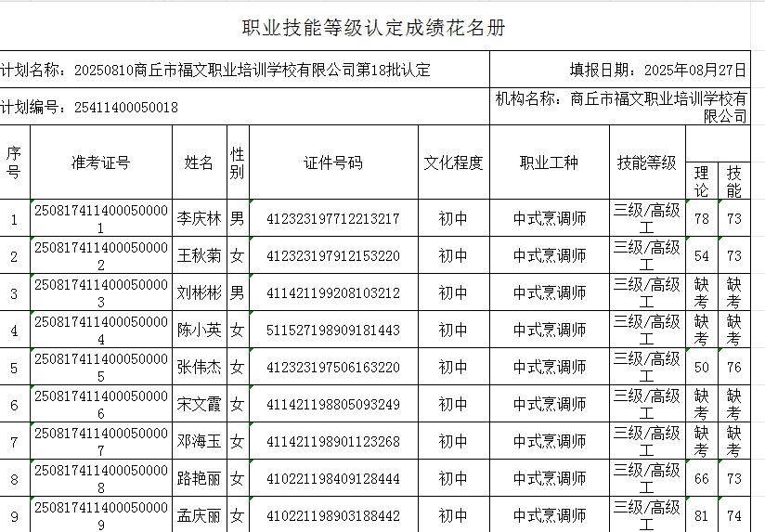Select the theory score 66 for 路艳丽
Viewport: 765px width, 532px height.
click(x=702, y=479)
